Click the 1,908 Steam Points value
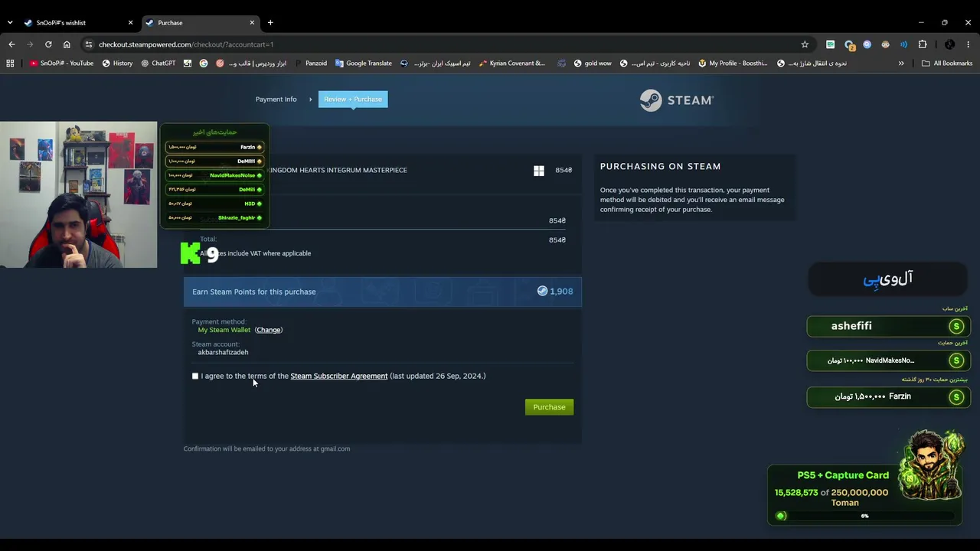The image size is (980, 551). point(561,292)
